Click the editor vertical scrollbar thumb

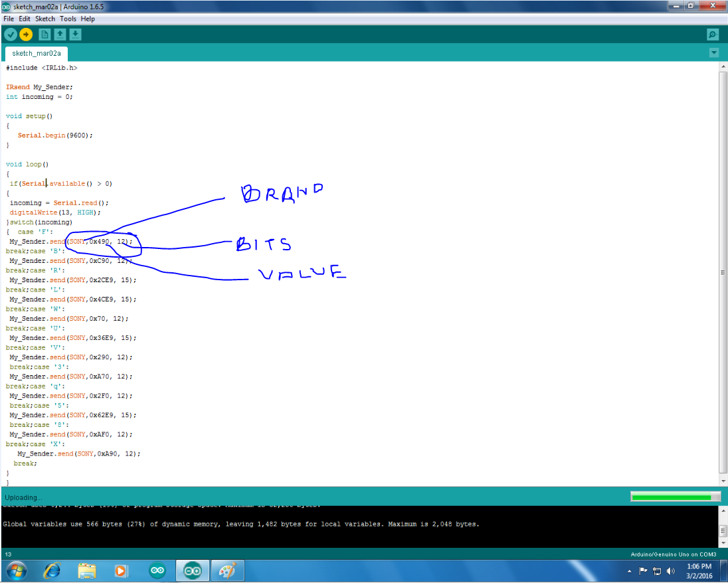723,272
